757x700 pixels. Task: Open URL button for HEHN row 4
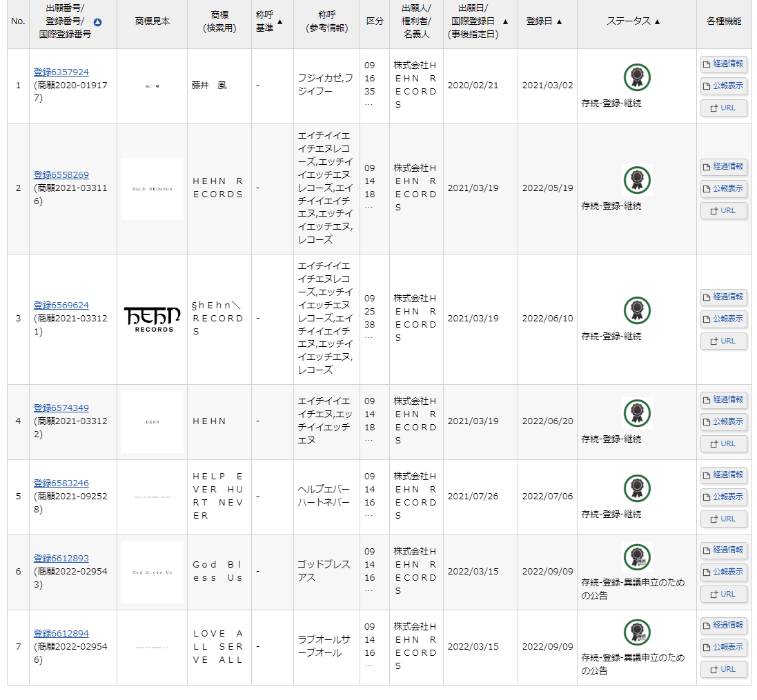(x=724, y=444)
